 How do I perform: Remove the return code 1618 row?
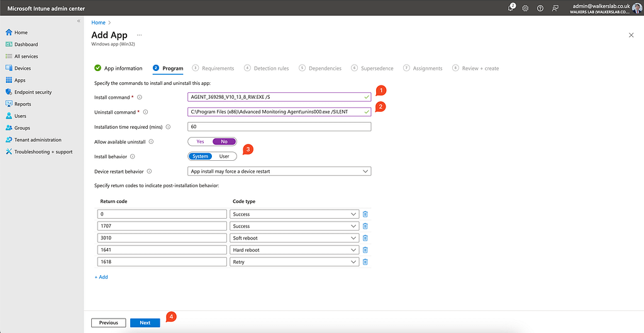point(365,262)
